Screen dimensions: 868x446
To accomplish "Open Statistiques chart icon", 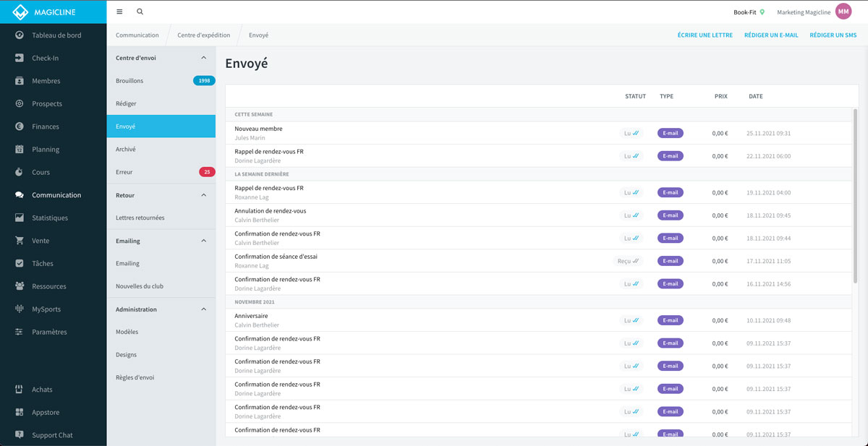I will [x=20, y=218].
